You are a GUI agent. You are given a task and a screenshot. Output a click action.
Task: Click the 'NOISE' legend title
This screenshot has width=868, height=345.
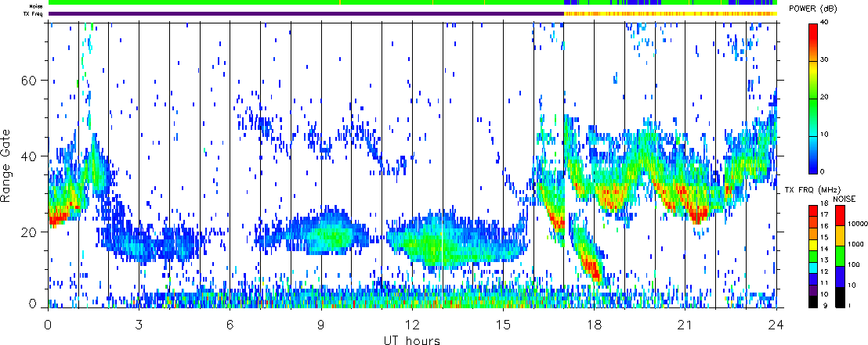click(844, 197)
